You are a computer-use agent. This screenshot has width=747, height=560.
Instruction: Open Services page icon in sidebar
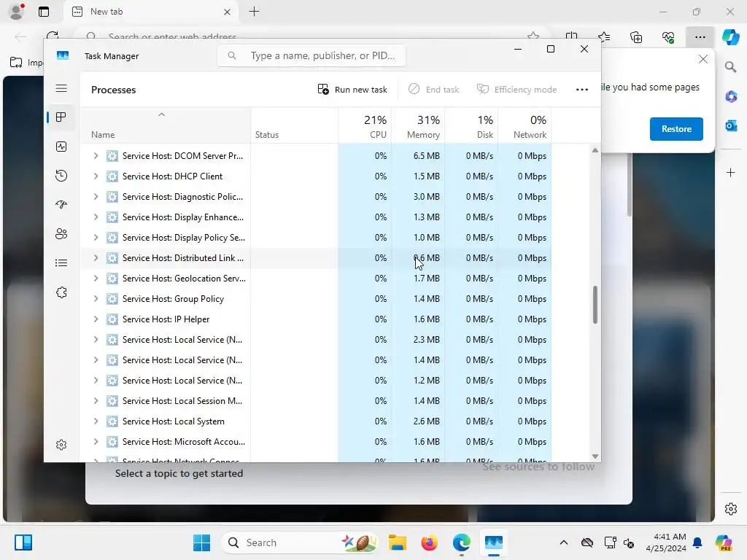click(61, 292)
